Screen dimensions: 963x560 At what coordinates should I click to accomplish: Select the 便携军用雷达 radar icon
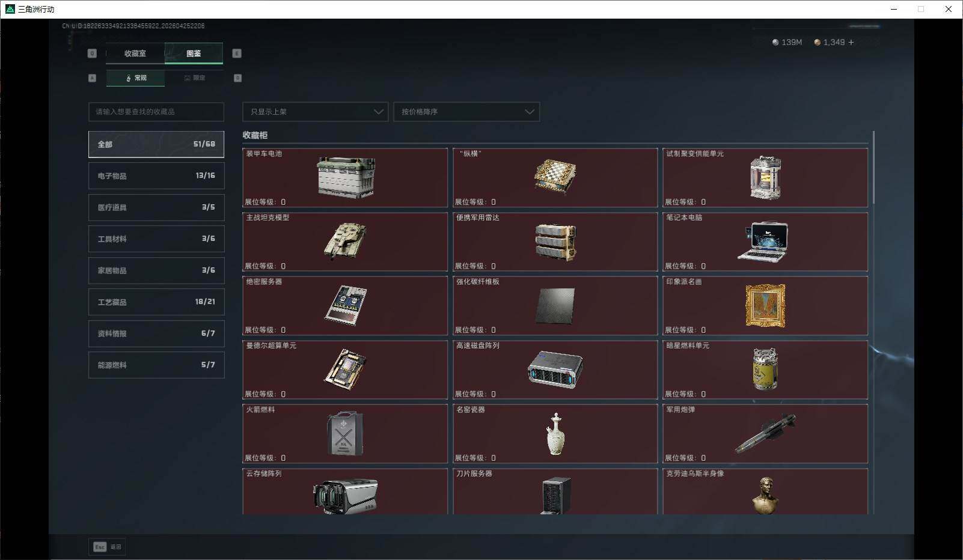pyautogui.click(x=555, y=242)
